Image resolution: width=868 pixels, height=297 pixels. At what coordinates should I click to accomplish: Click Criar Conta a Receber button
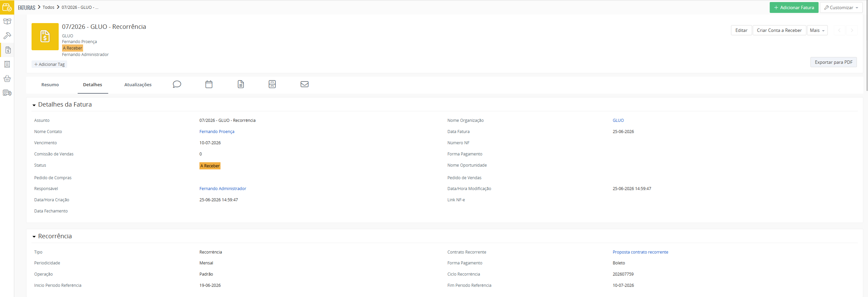point(779,30)
